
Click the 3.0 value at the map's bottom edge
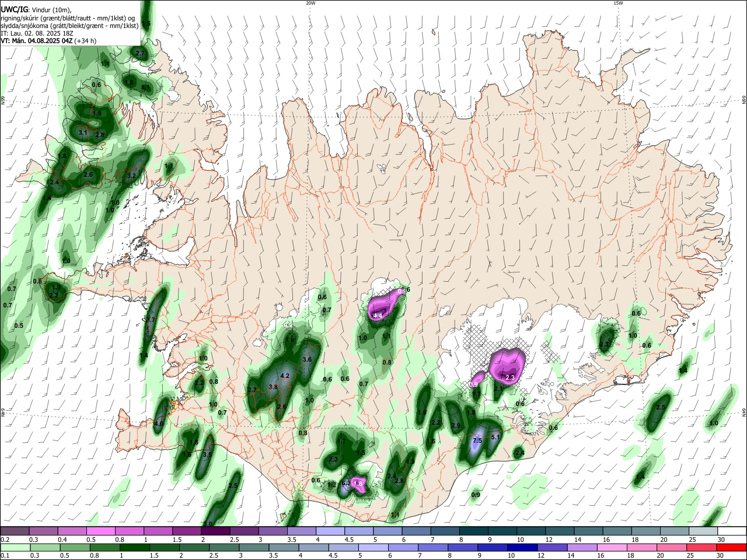(x=207, y=524)
